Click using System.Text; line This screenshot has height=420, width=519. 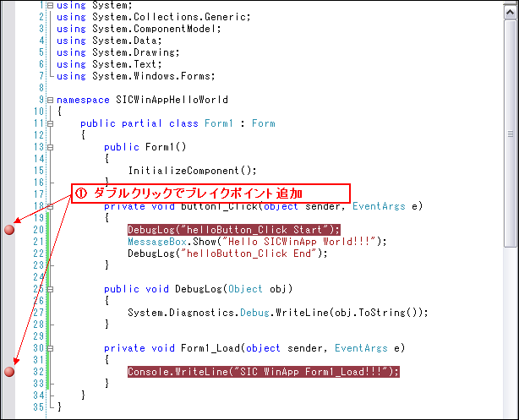coord(109,64)
